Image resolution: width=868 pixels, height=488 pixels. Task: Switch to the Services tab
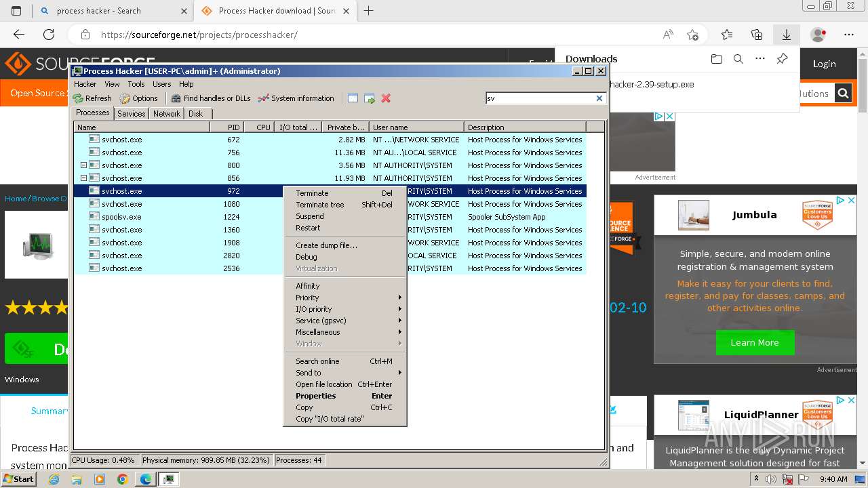pos(132,114)
